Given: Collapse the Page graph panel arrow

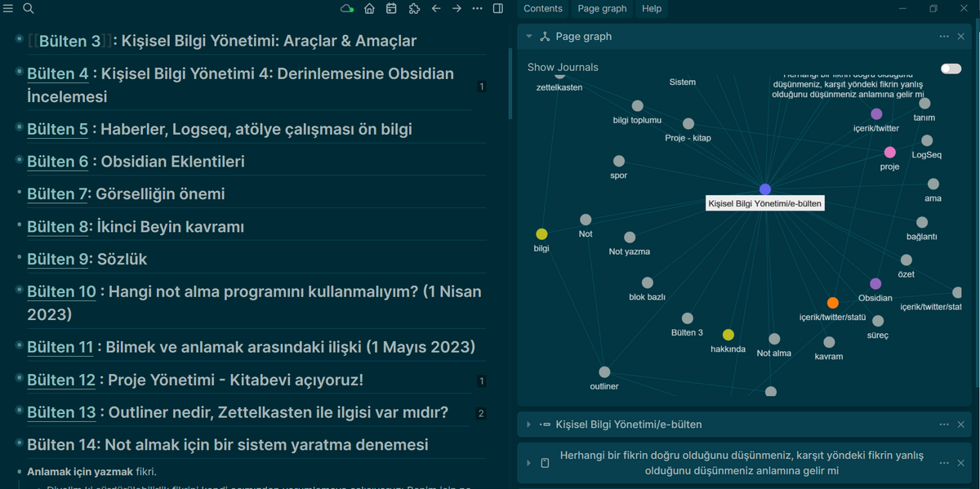Looking at the screenshot, I should click(x=529, y=37).
